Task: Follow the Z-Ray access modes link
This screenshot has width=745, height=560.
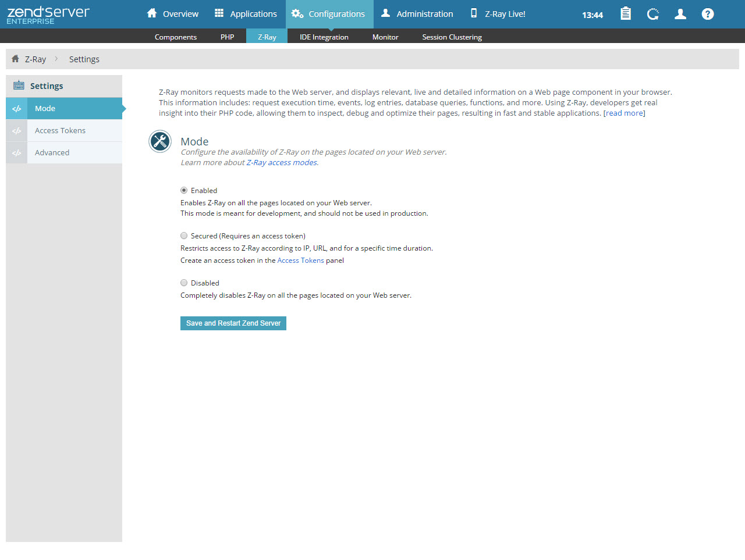Action: (282, 163)
